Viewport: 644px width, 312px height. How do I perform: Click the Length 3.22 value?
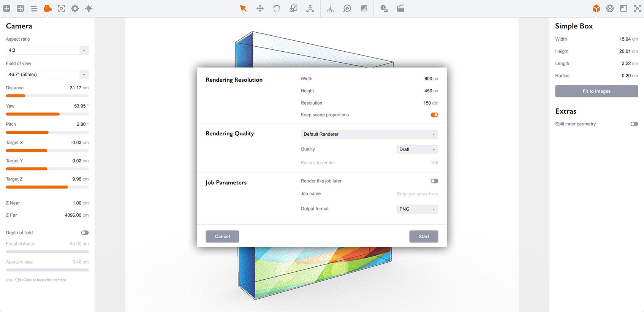coord(626,63)
